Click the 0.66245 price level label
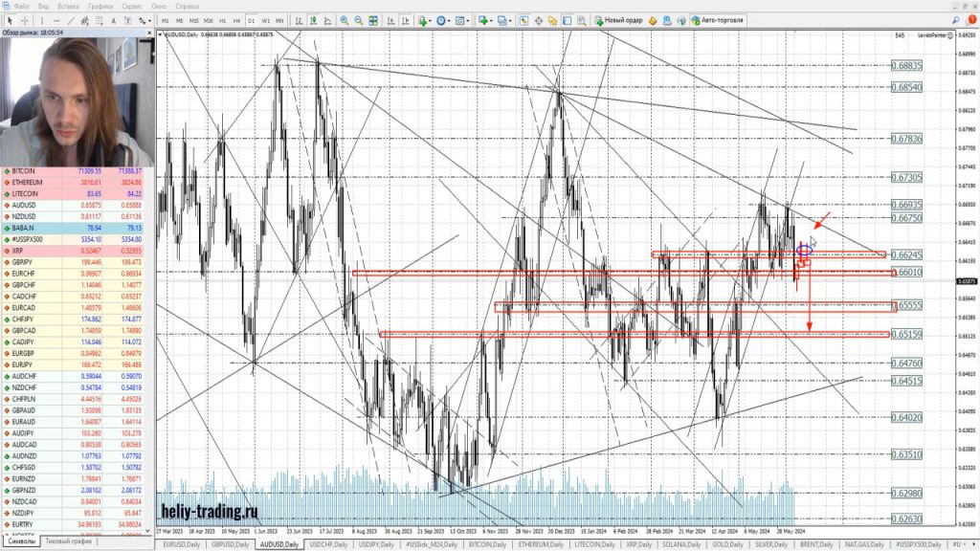980x551 pixels. [905, 254]
